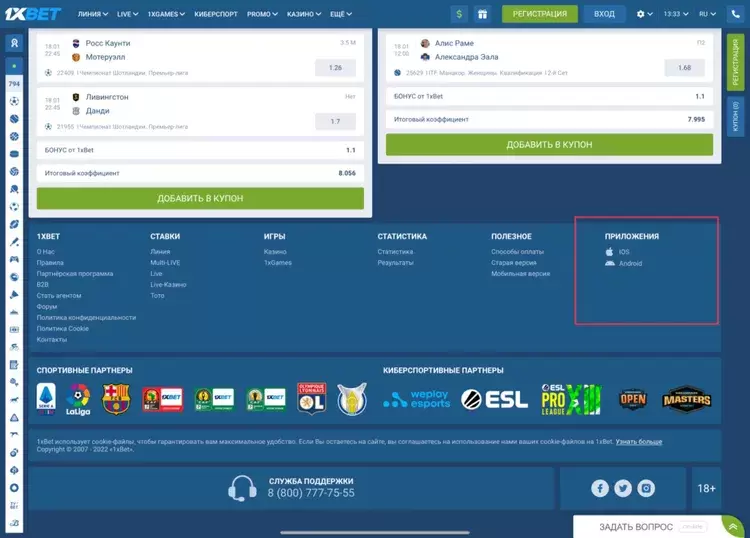The height and width of the screenshot is (538, 750).
Task: Select the ice hockey puck icon in sidebar
Action: click(14, 154)
